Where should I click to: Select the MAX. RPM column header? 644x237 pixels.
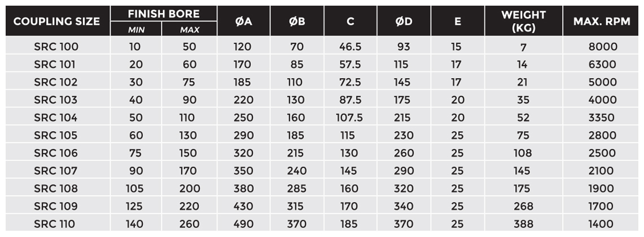(602, 21)
